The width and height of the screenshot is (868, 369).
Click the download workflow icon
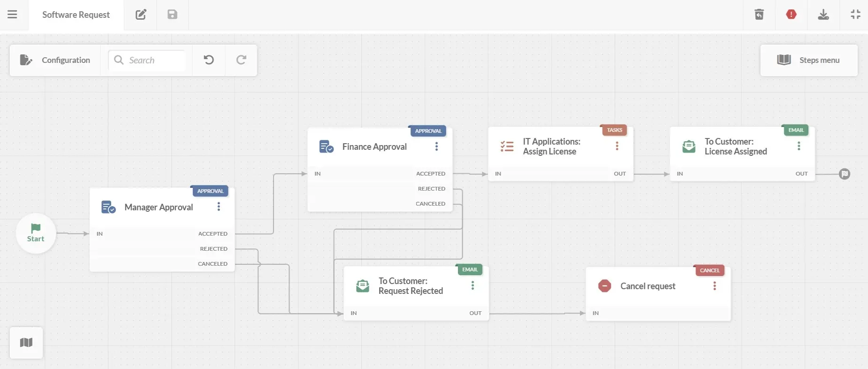823,15
